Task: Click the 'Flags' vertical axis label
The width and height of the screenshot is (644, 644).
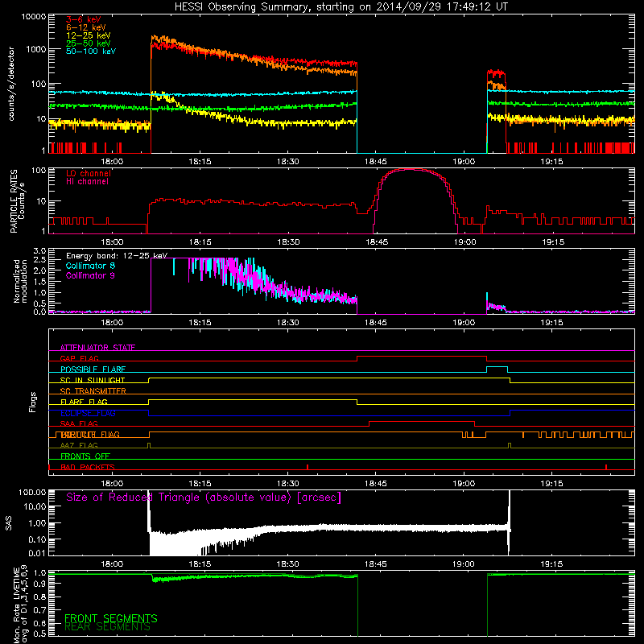Action: tap(33, 402)
